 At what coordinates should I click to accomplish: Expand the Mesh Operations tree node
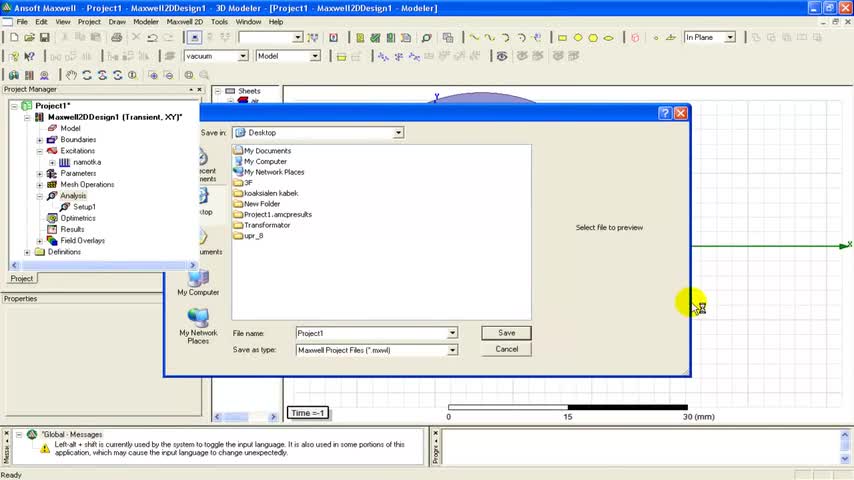[40, 184]
